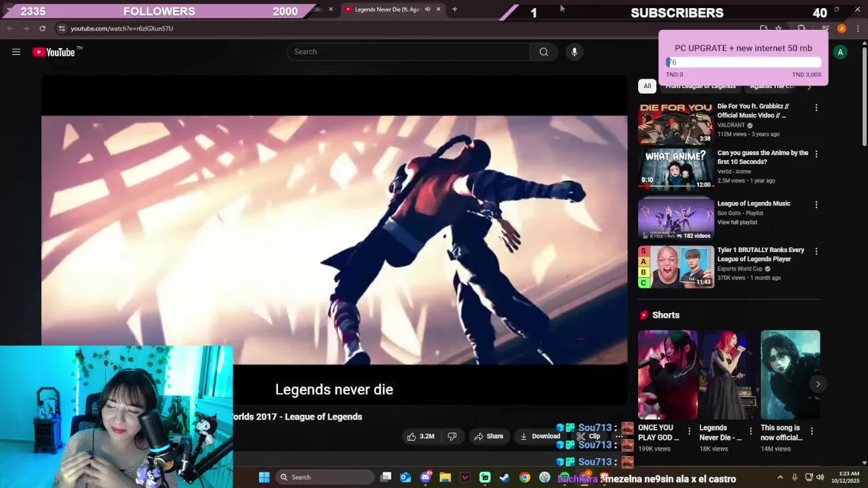
Task: Open the VALORANT channel link
Action: [x=732, y=125]
